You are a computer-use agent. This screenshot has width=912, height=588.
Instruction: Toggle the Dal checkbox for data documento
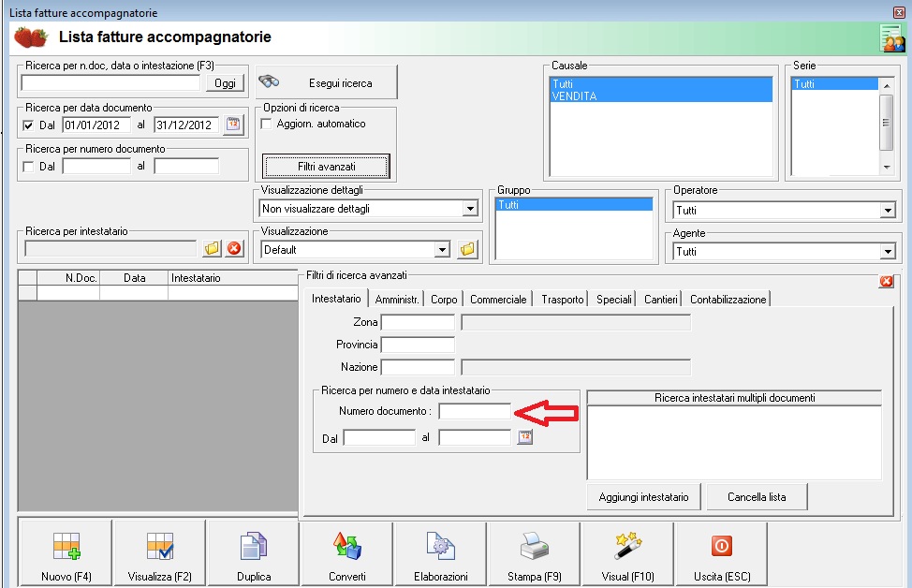pyautogui.click(x=28, y=125)
